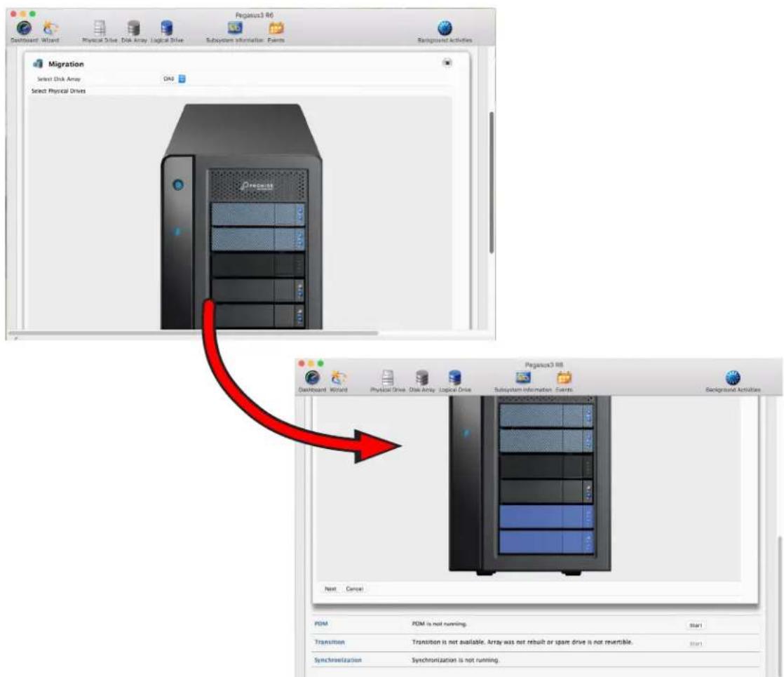Click the vertical scrollbar in the Migration heading window

(x=492, y=182)
